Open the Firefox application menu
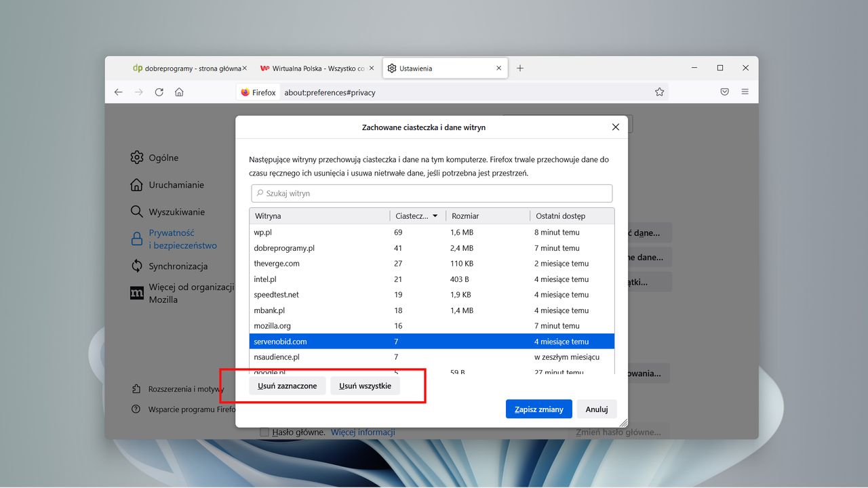Viewport: 868px width, 488px height. tap(745, 91)
